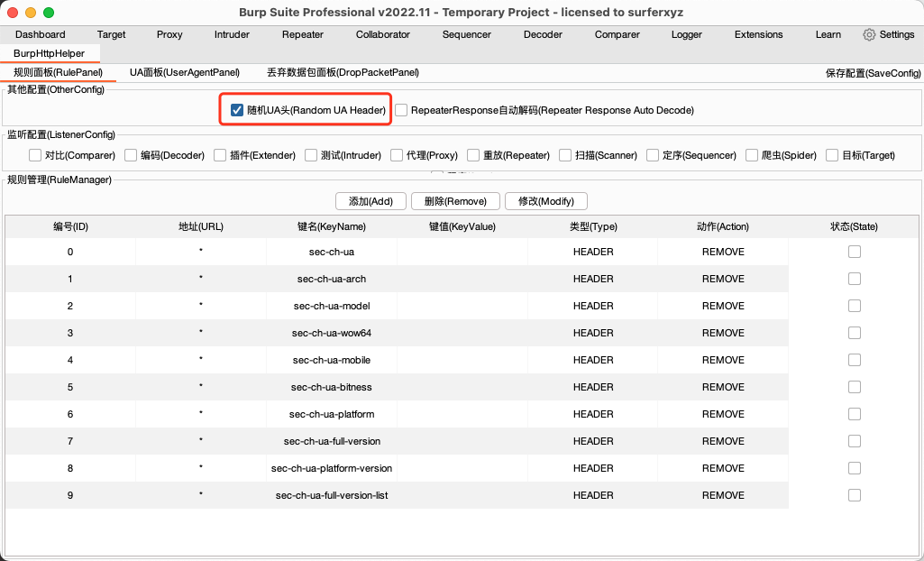The image size is (924, 561).
Task: Switch to the Target tab
Action: pyautogui.click(x=112, y=35)
